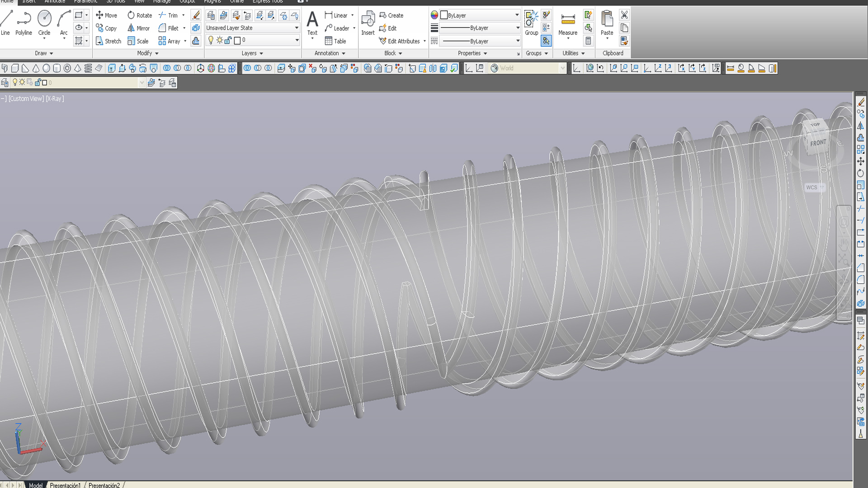This screenshot has height=488, width=868.
Task: Expand the Annotation panel
Action: click(x=330, y=53)
